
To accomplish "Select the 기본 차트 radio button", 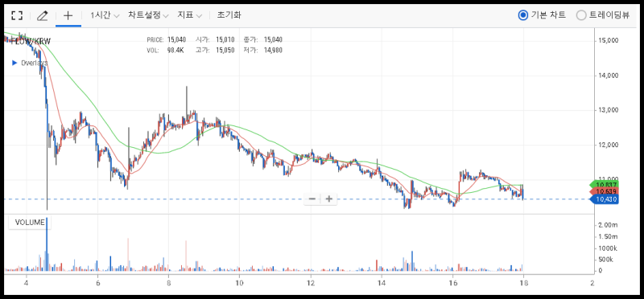I will click(522, 15).
